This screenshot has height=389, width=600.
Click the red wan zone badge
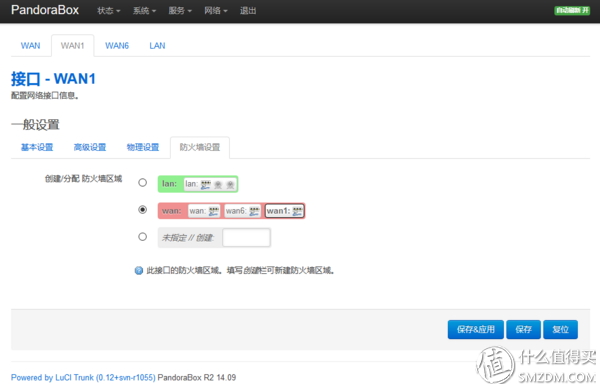pos(232,211)
